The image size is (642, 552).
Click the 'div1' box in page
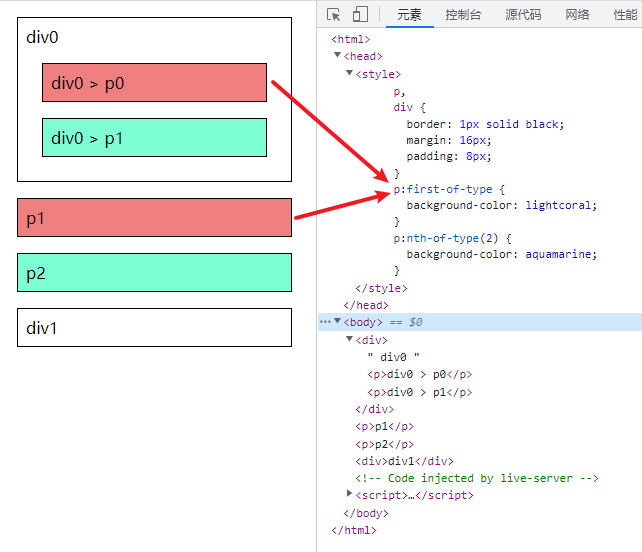(154, 328)
